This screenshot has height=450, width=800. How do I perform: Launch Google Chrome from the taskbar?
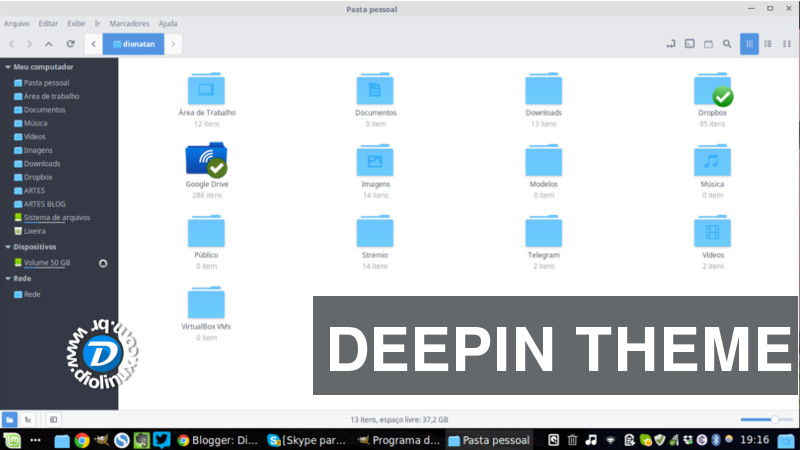pyautogui.click(x=82, y=440)
